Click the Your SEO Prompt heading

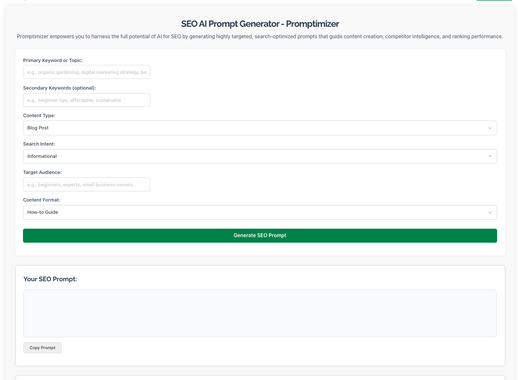pyautogui.click(x=50, y=279)
